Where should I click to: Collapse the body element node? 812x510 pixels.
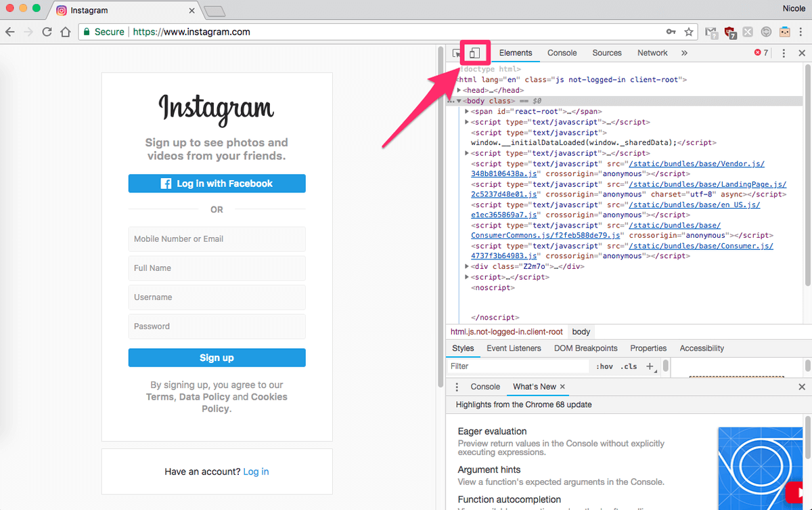click(459, 101)
